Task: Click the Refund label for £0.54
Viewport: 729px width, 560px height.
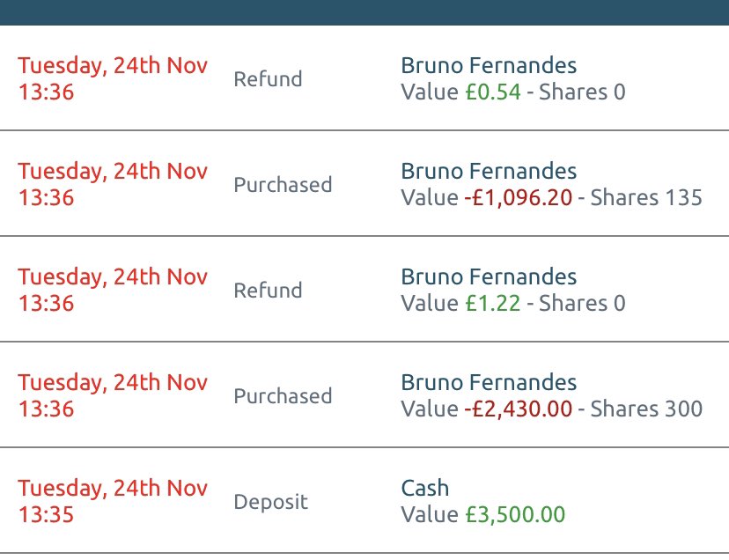Action: (268, 79)
